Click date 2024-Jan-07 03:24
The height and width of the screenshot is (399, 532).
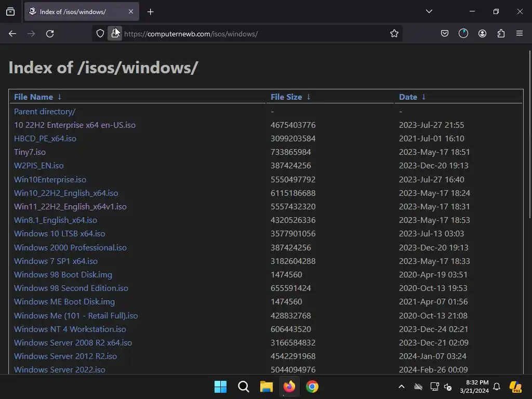(x=433, y=356)
